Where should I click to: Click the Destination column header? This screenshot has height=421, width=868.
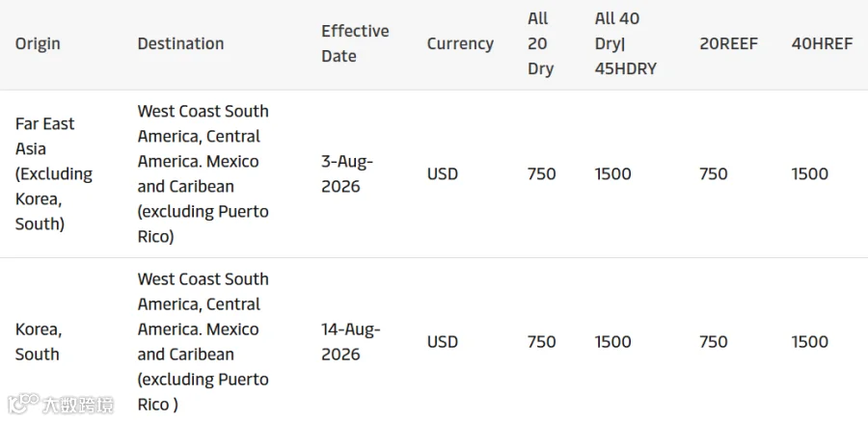180,43
